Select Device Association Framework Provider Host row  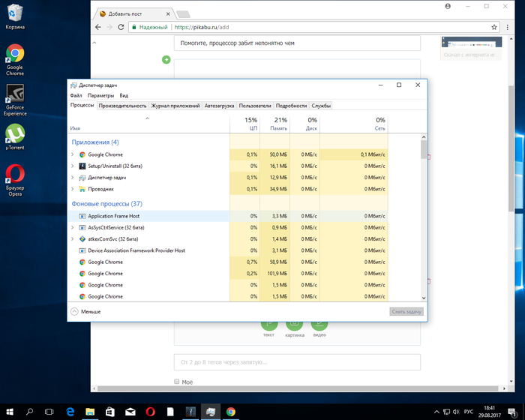click(x=228, y=250)
